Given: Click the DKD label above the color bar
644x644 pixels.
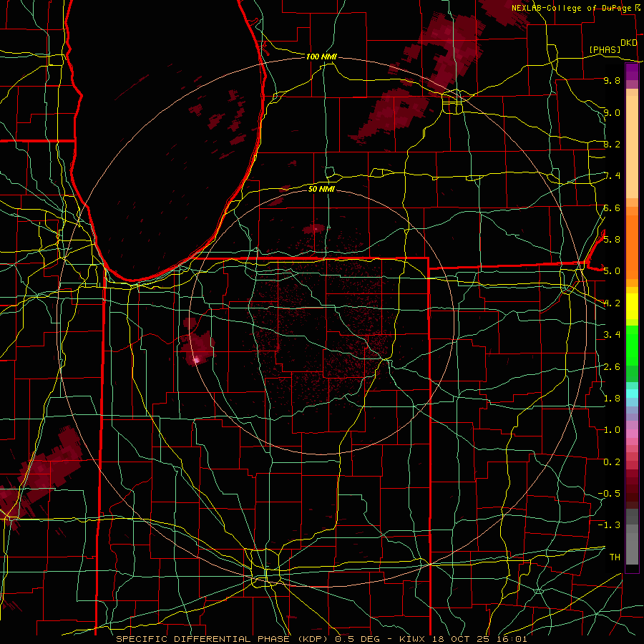Looking at the screenshot, I should point(628,43).
